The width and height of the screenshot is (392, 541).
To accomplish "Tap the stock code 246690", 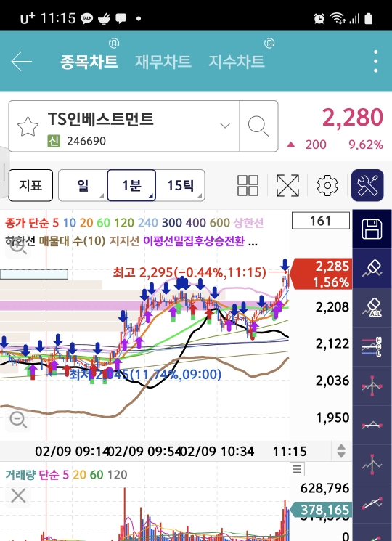I will (x=86, y=141).
